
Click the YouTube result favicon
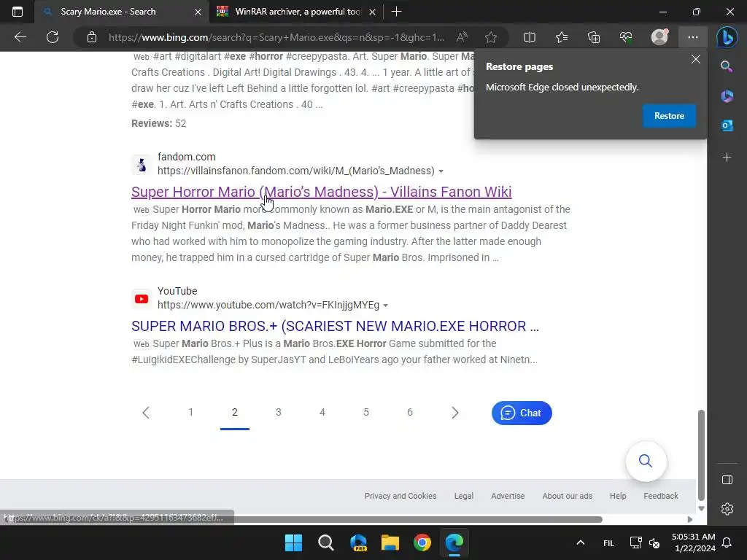141,299
